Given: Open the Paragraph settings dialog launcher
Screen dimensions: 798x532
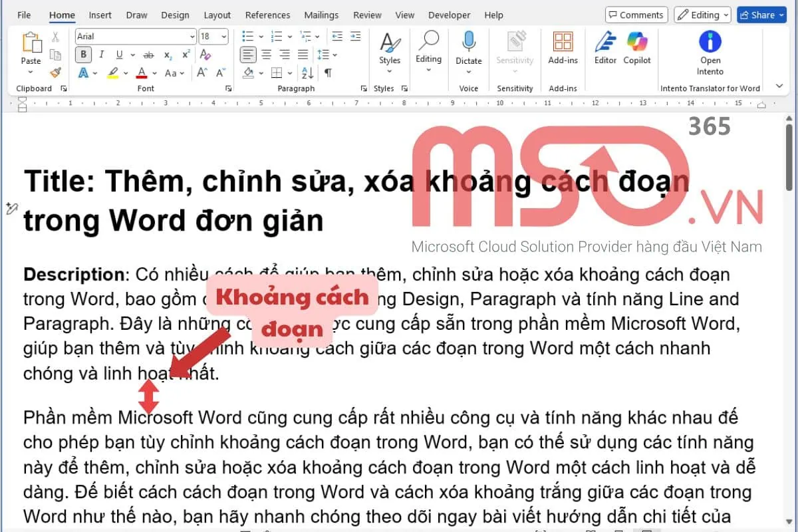Looking at the screenshot, I should coord(364,88).
